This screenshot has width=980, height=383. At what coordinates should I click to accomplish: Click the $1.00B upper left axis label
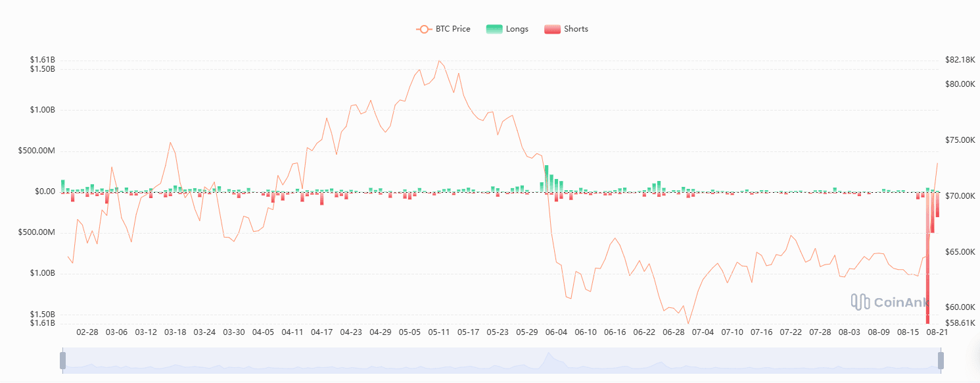pyautogui.click(x=42, y=110)
